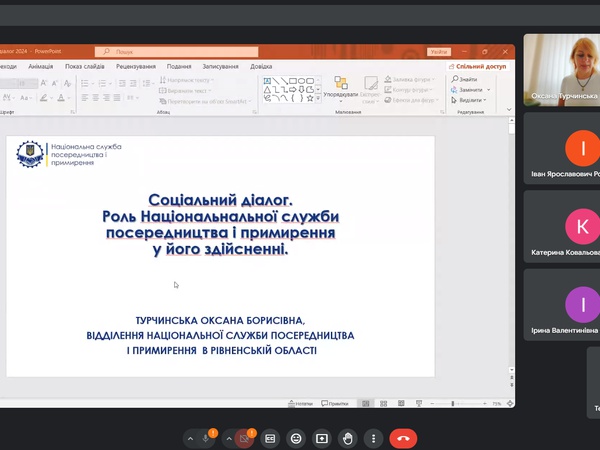Select the right arrow shape in gallery

coord(293,90)
